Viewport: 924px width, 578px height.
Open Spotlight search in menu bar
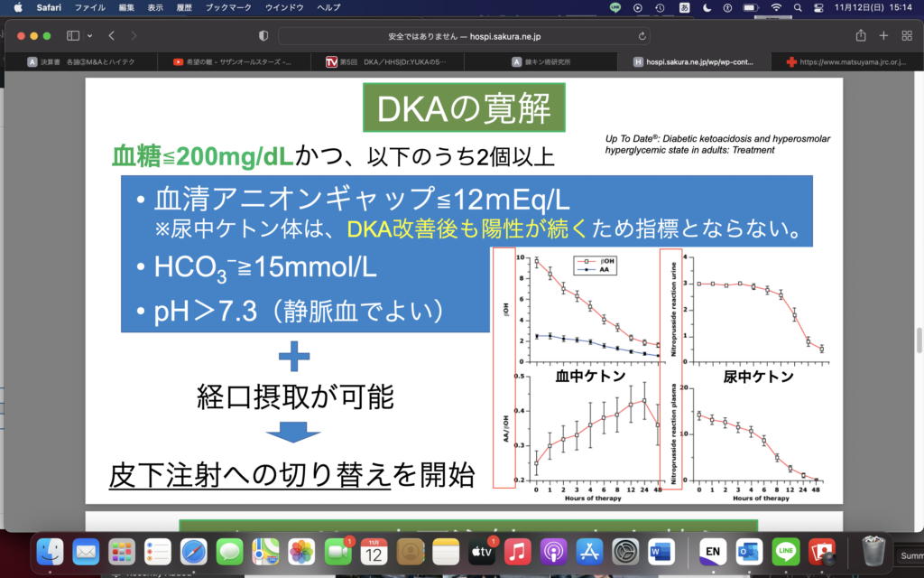(799, 7)
